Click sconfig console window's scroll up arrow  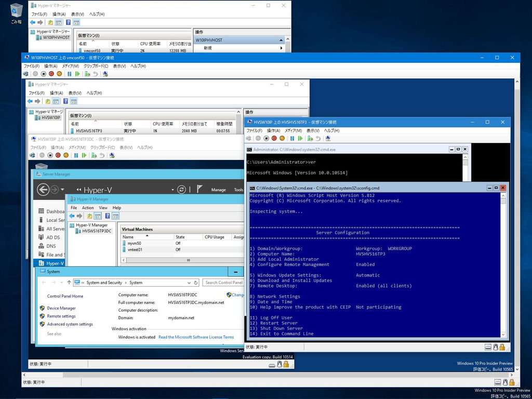point(503,195)
